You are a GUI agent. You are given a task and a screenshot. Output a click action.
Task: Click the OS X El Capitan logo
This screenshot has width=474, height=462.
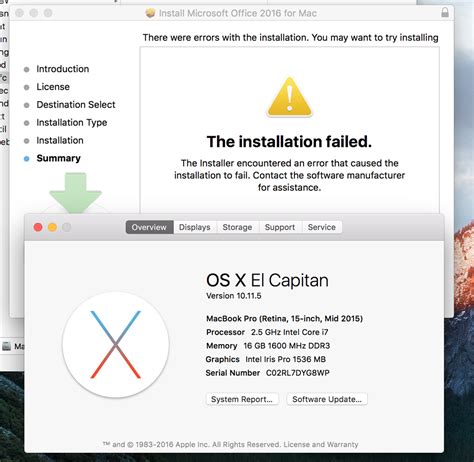point(116,344)
